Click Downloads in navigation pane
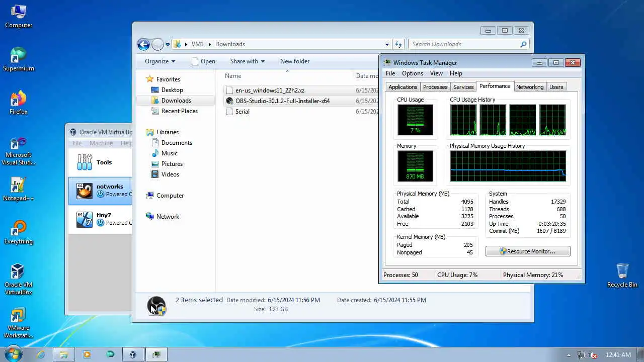 pyautogui.click(x=176, y=101)
